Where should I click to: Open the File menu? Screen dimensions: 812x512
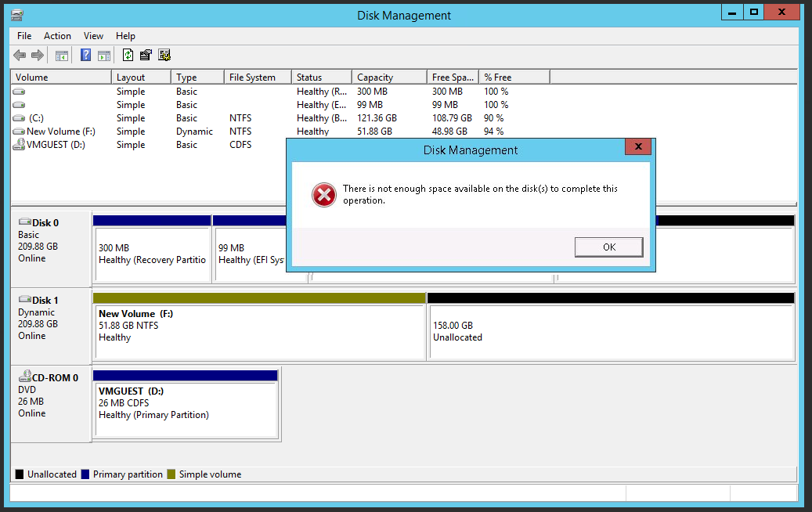(x=24, y=36)
